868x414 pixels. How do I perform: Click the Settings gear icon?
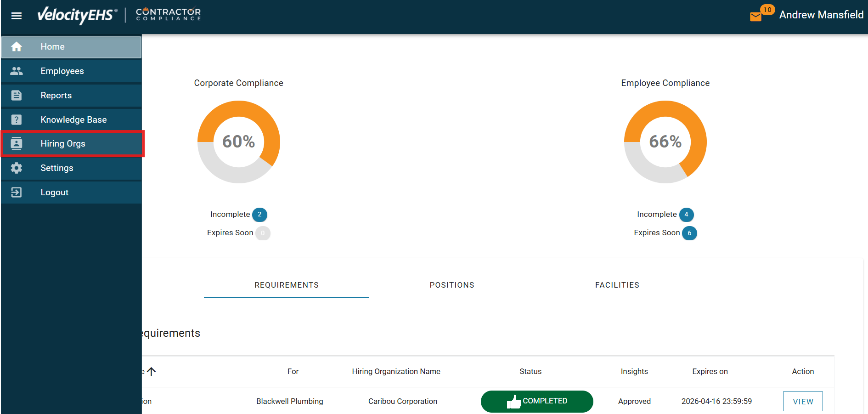point(17,168)
